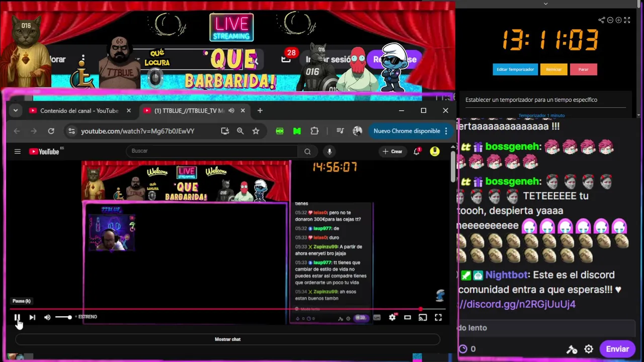The height and width of the screenshot is (362, 644).
Task: Open the Chrome profile avatar
Action: tap(358, 131)
